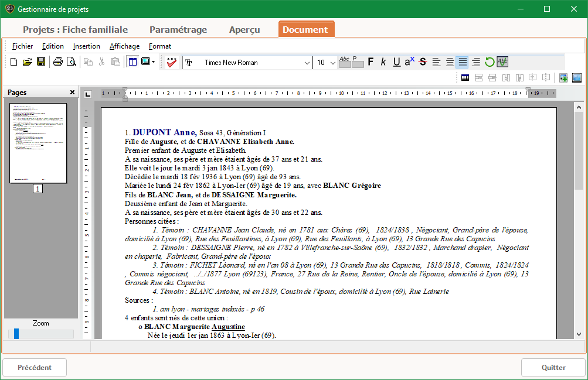Click the text 'Personnes citées :'
The height and width of the screenshot is (380, 588).
[151, 221]
